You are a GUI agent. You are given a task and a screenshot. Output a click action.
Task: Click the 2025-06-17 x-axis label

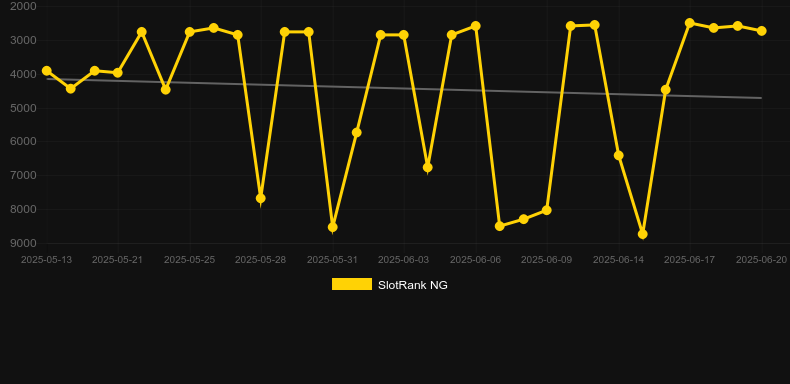coord(690,260)
